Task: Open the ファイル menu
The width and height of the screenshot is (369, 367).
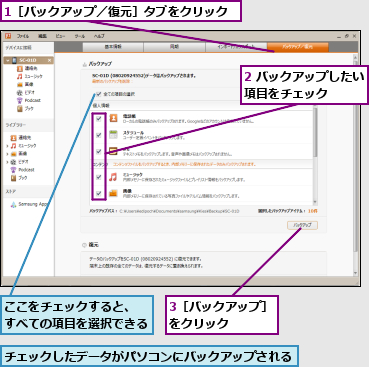Action: pyautogui.click(x=23, y=36)
